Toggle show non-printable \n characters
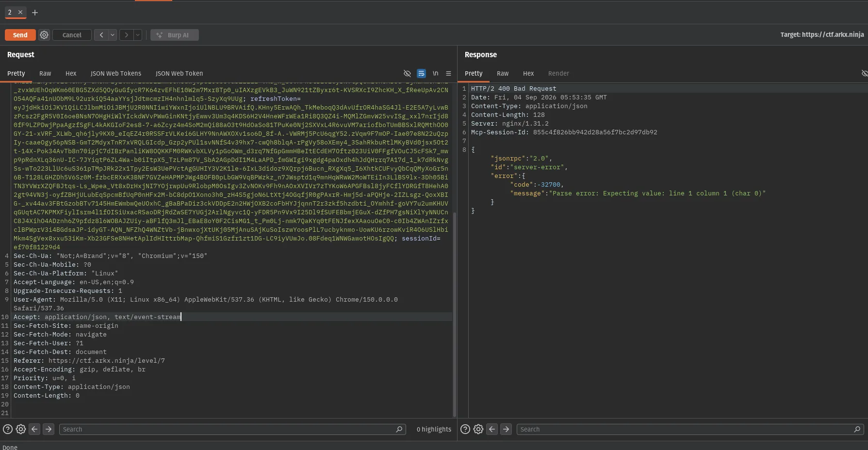 point(435,73)
